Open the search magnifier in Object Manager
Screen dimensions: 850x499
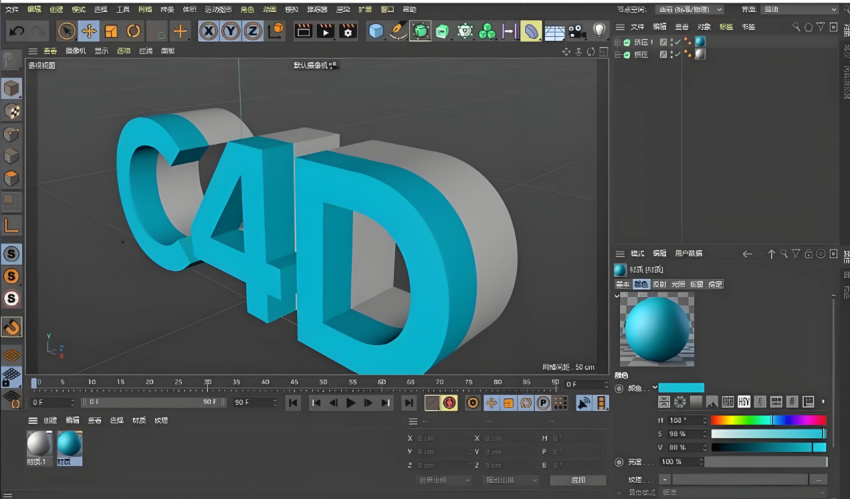coord(796,27)
